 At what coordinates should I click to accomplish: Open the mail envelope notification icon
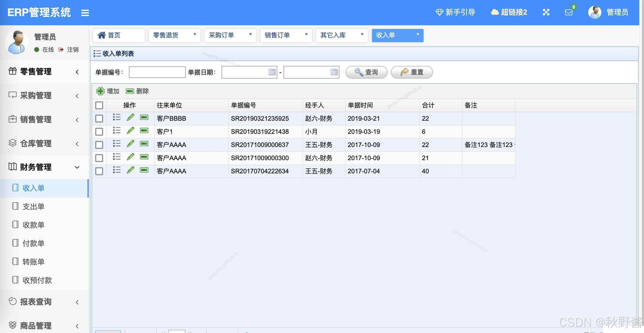[x=568, y=12]
